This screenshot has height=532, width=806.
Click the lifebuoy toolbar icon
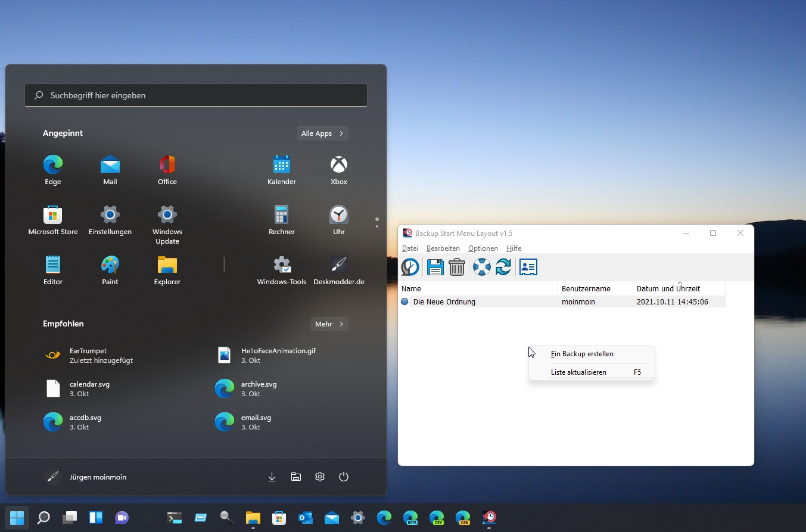pyautogui.click(x=482, y=267)
